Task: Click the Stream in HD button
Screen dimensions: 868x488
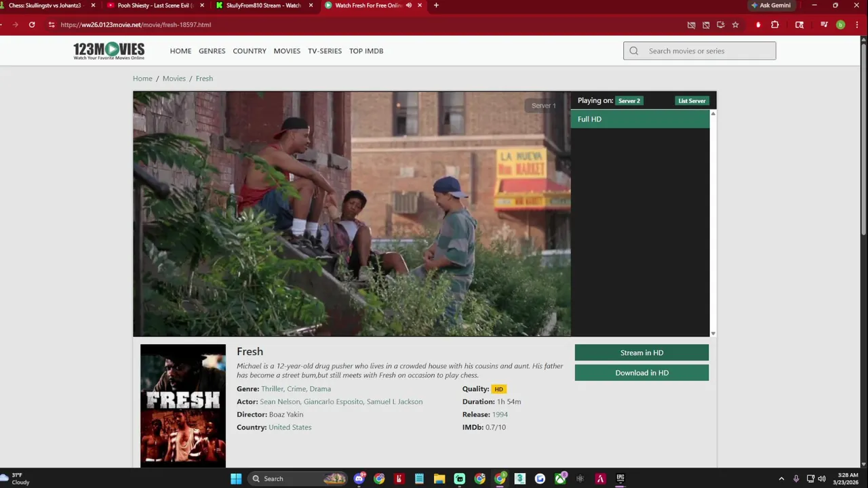Action: click(x=642, y=352)
